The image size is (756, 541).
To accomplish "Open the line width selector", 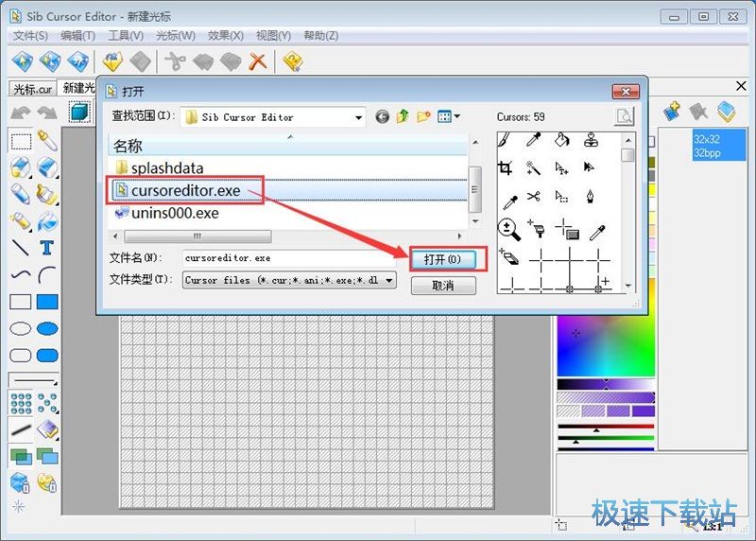I will tap(34, 380).
